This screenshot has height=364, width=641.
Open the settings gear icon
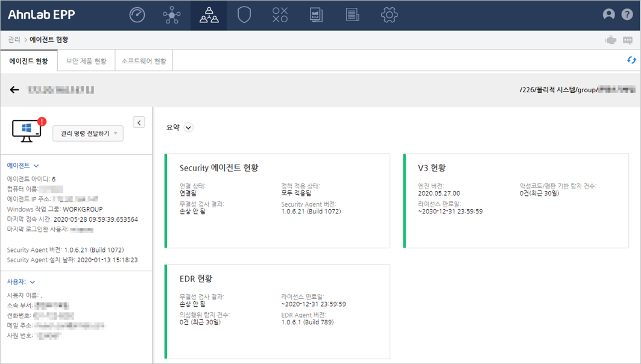click(x=389, y=15)
